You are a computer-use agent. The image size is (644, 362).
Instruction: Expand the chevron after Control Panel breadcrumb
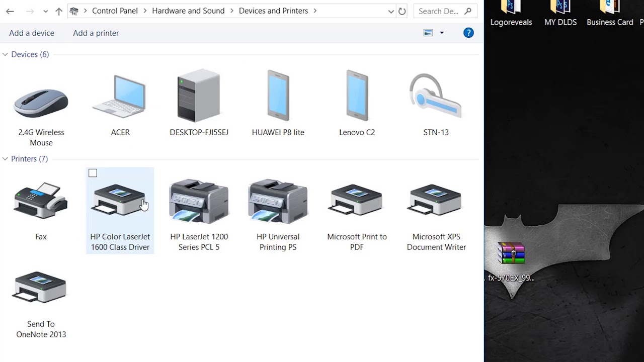(145, 11)
